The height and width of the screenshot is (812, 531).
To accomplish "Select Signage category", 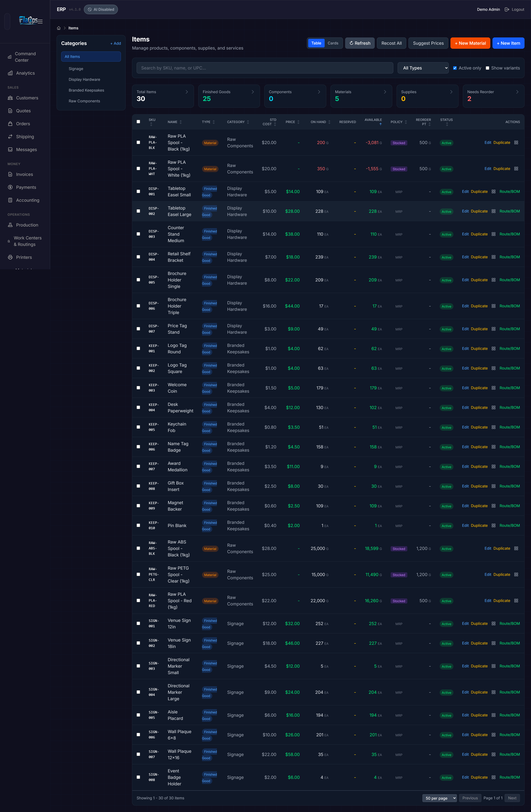I will pos(76,69).
